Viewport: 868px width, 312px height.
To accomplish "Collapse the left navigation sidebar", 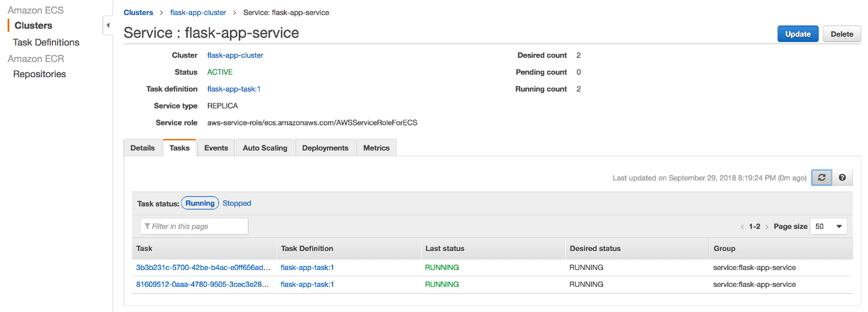I will coord(108,25).
